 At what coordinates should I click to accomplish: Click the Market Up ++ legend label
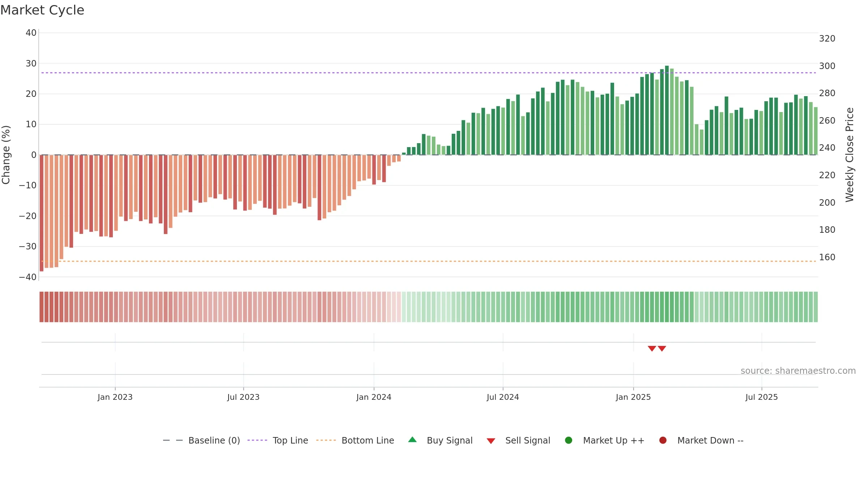[x=614, y=440]
